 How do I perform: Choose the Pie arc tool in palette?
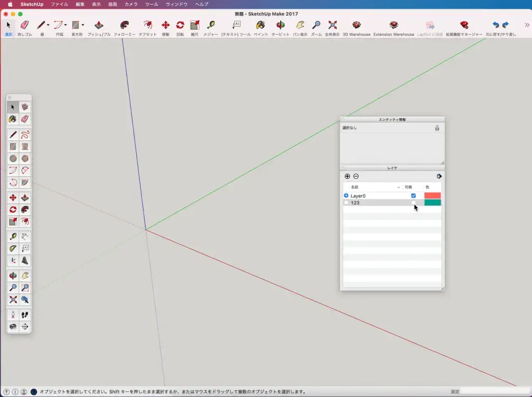25,182
